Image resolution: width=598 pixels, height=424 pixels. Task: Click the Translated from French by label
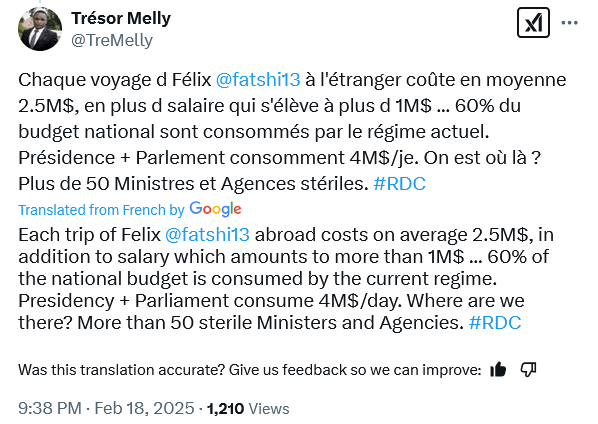(x=101, y=210)
